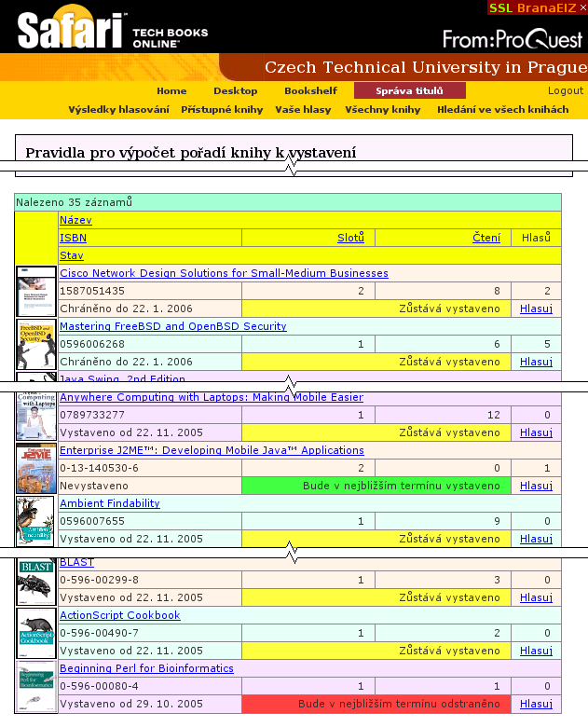
Task: Vote (Hlasuj) for ActionScript Cookbook
Action: [x=536, y=651]
